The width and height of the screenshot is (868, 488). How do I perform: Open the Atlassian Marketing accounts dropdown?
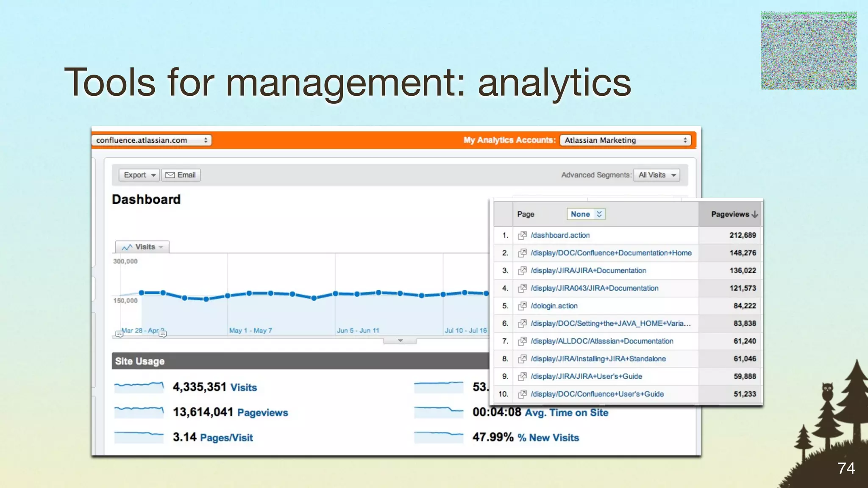[x=625, y=140]
